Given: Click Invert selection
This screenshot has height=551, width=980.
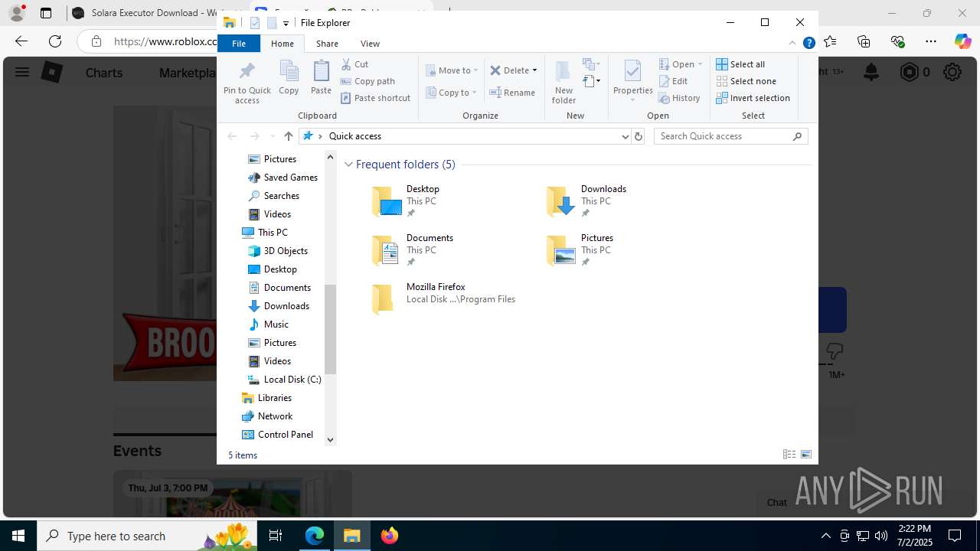Looking at the screenshot, I should tap(753, 98).
